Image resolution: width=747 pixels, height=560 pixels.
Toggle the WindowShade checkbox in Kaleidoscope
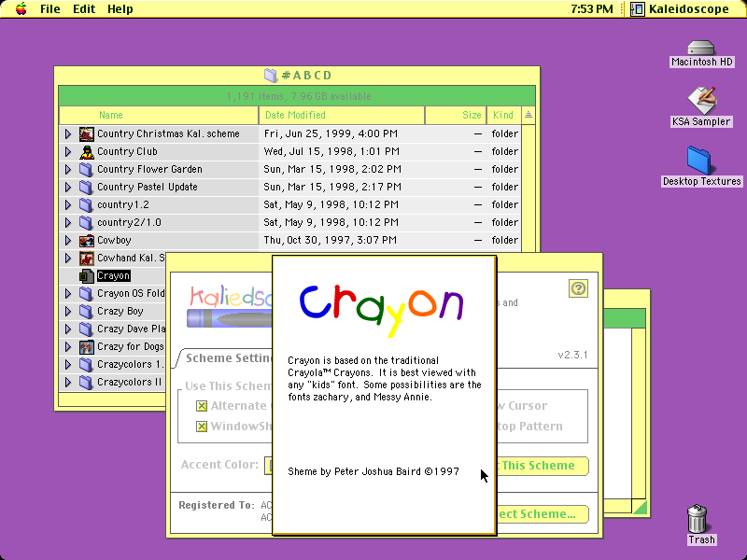pyautogui.click(x=202, y=427)
